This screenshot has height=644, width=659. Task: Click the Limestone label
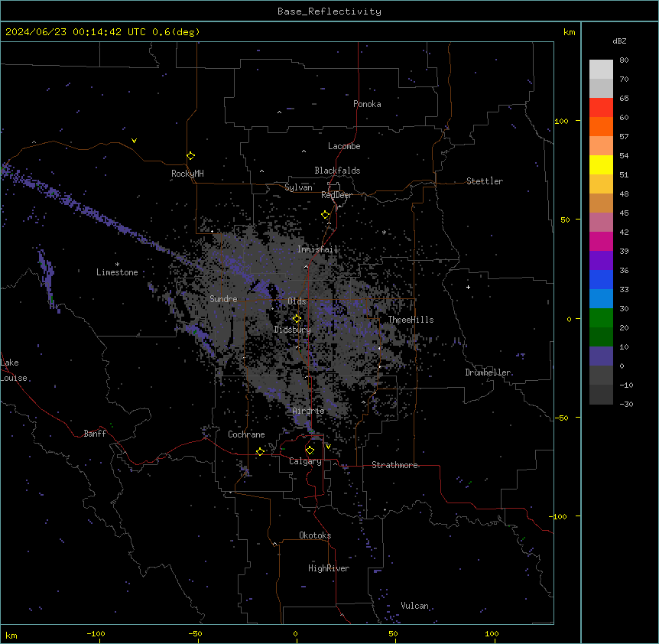pyautogui.click(x=117, y=272)
